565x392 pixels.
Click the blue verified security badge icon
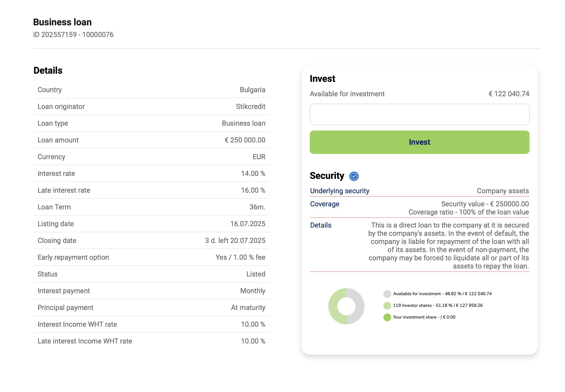[x=354, y=176]
